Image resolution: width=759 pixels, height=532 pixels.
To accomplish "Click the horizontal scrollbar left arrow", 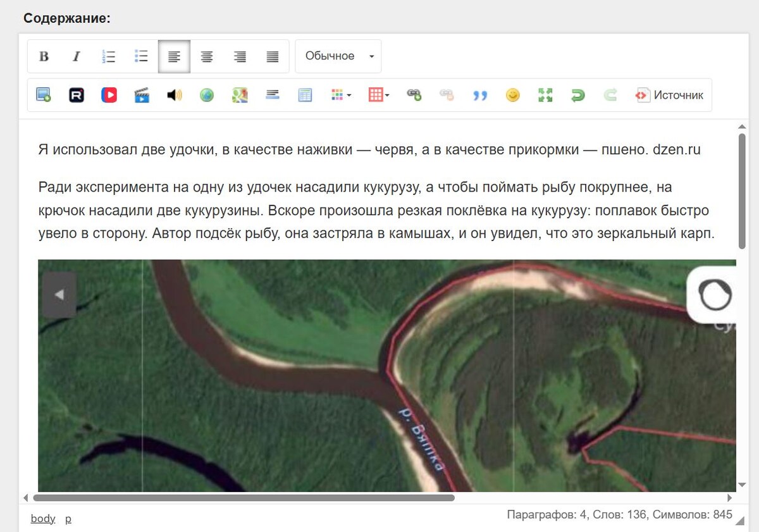I will (x=26, y=498).
